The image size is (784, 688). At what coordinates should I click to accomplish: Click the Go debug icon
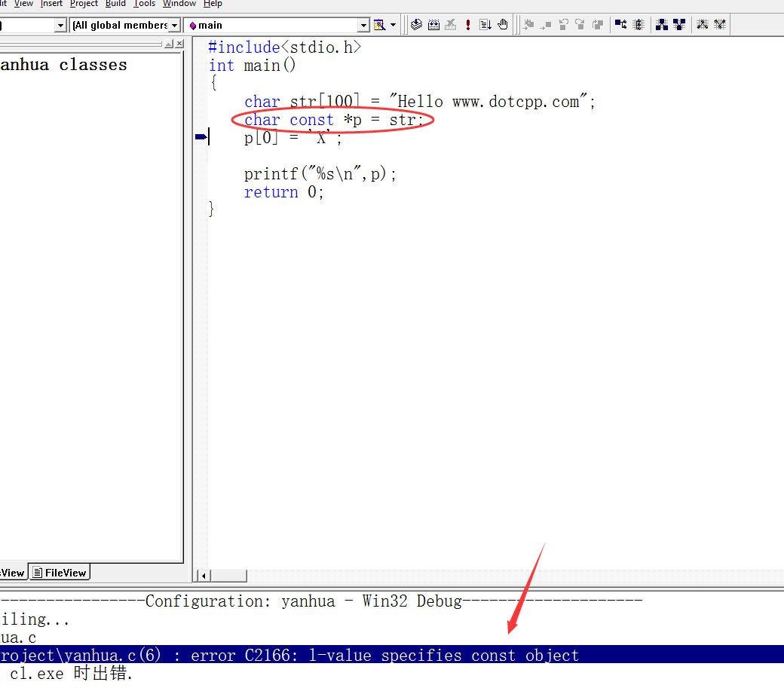(x=485, y=25)
